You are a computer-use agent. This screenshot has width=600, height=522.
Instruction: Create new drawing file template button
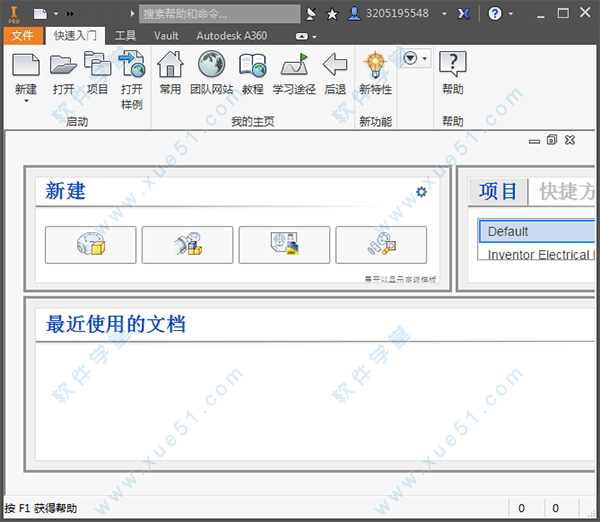tap(284, 245)
